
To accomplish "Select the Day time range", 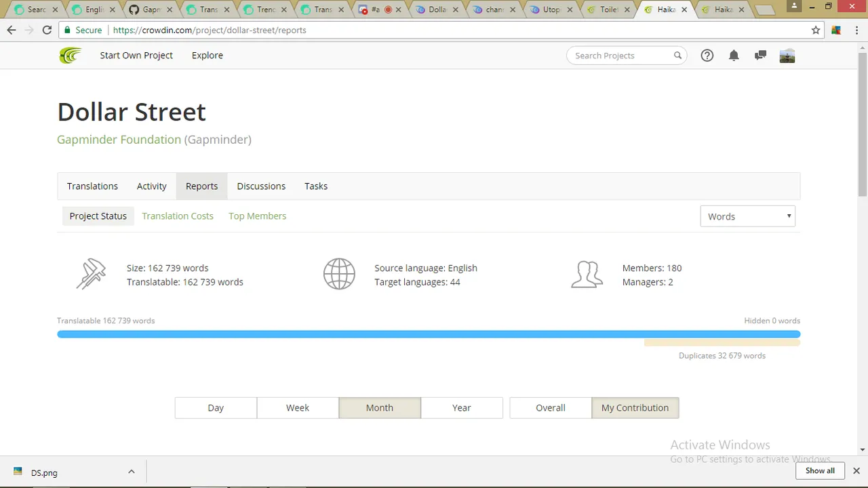I will 216,408.
